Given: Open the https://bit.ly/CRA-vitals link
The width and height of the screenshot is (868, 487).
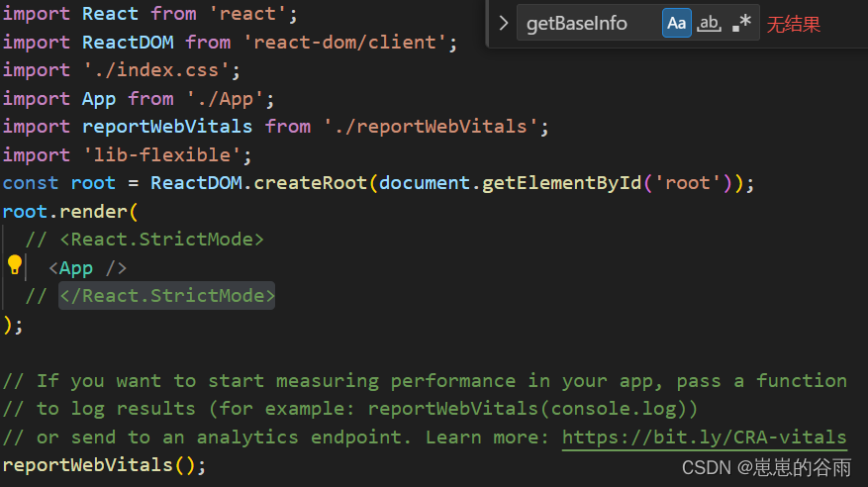Looking at the screenshot, I should click(x=704, y=438).
